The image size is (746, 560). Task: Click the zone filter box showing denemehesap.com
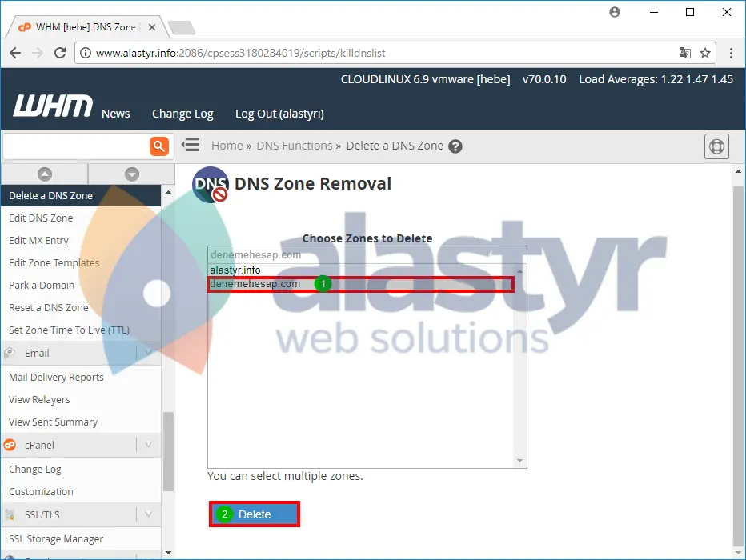(x=367, y=255)
